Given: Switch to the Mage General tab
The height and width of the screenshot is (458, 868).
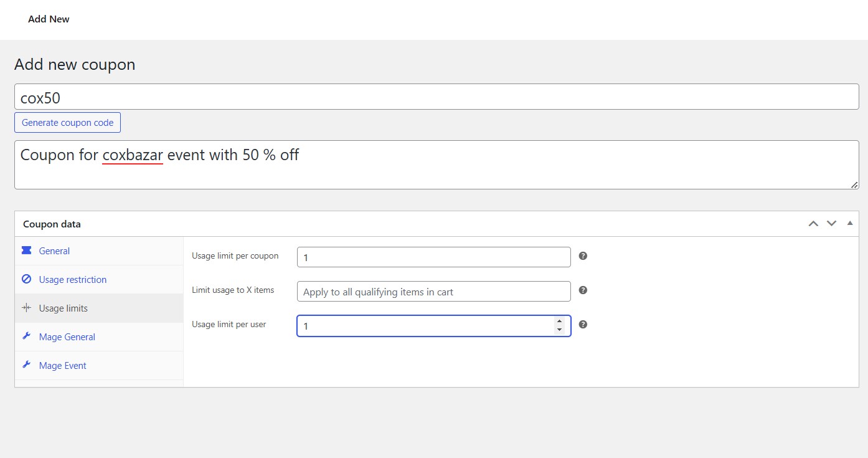Looking at the screenshot, I should 99,337.
